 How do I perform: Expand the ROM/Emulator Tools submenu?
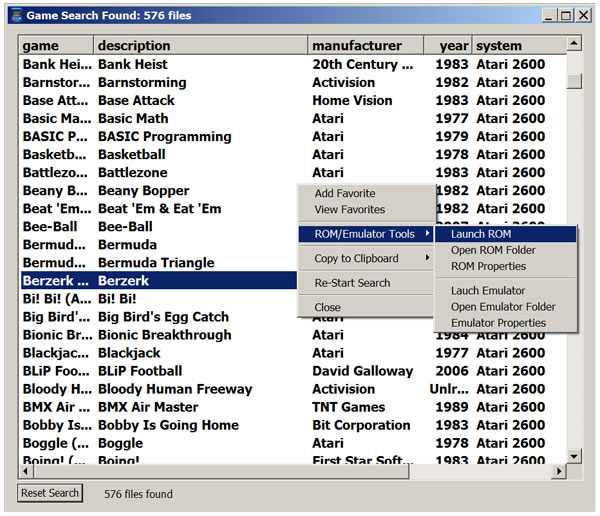pyautogui.click(x=366, y=234)
